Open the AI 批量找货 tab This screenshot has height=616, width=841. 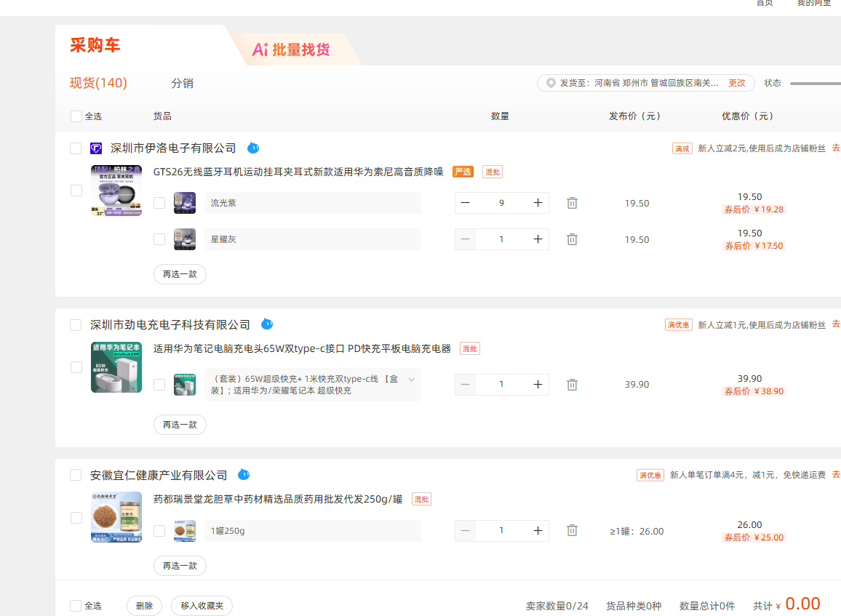coord(291,49)
